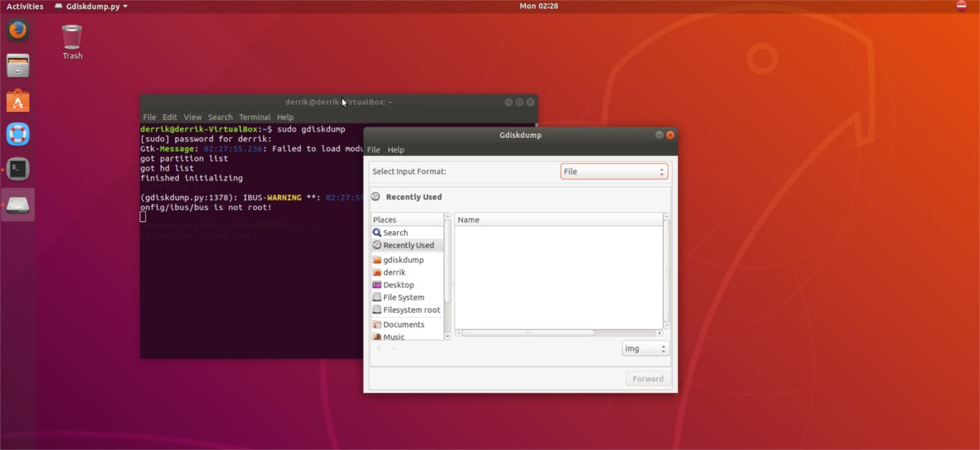The width and height of the screenshot is (980, 450).
Task: Select the Gdiskdump disk dock icon
Action: tap(18, 204)
